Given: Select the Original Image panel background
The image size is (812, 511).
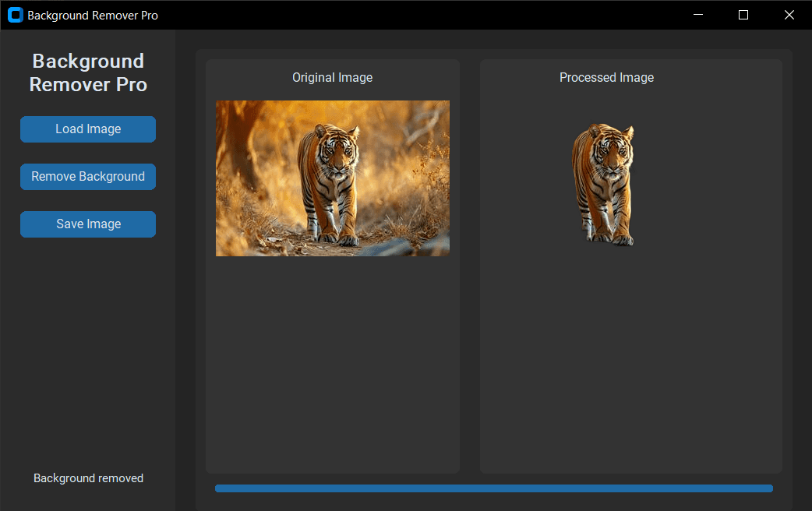Looking at the screenshot, I should tap(332, 366).
